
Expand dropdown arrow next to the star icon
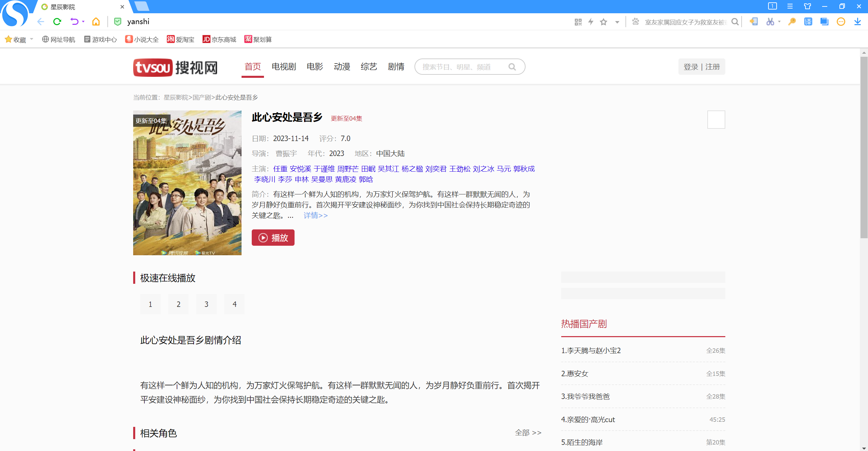617,22
